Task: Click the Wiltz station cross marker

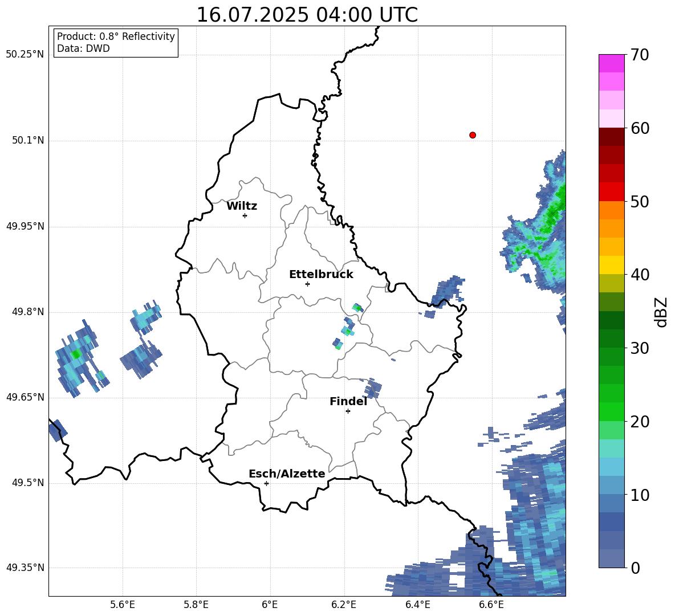Action: point(245,215)
